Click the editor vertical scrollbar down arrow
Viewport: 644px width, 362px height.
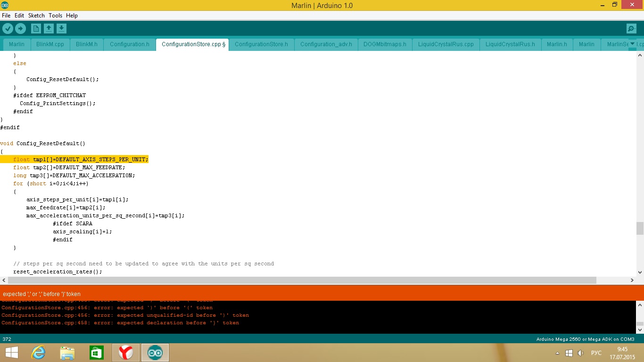point(640,272)
